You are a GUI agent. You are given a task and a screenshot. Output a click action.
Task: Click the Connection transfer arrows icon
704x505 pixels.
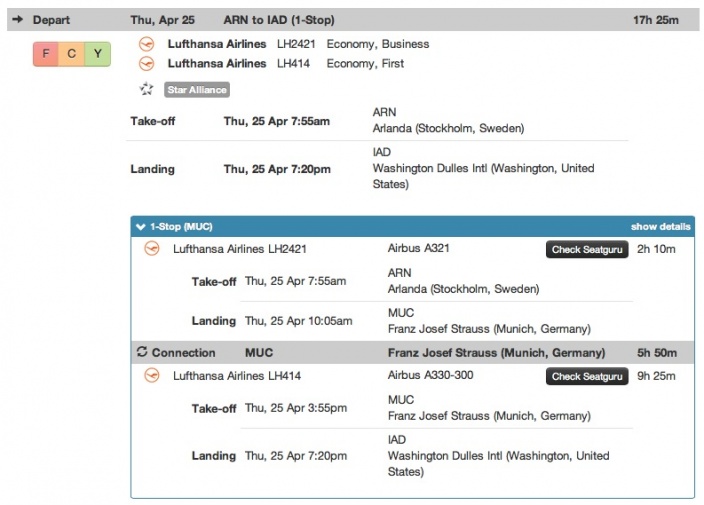coord(142,352)
